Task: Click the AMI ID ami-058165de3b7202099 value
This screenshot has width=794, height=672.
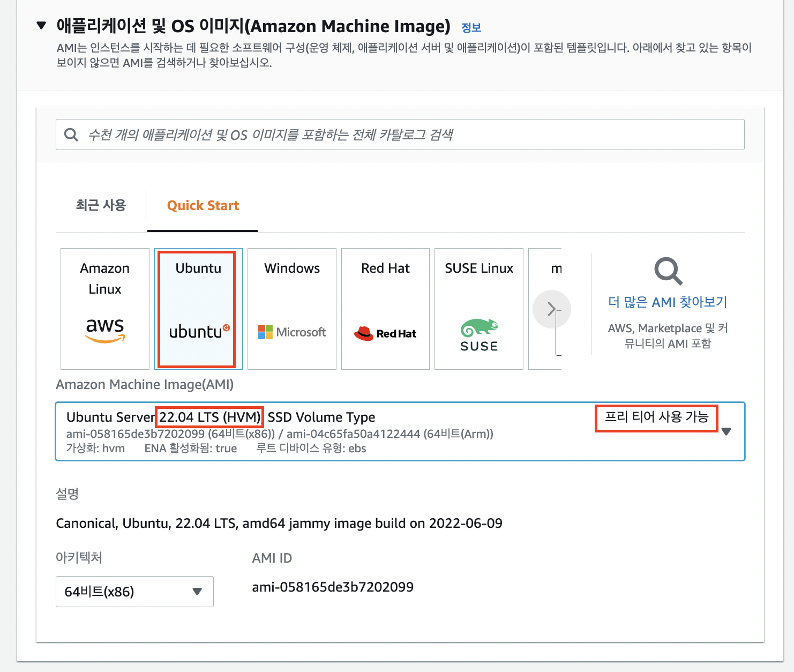Action: [333, 587]
